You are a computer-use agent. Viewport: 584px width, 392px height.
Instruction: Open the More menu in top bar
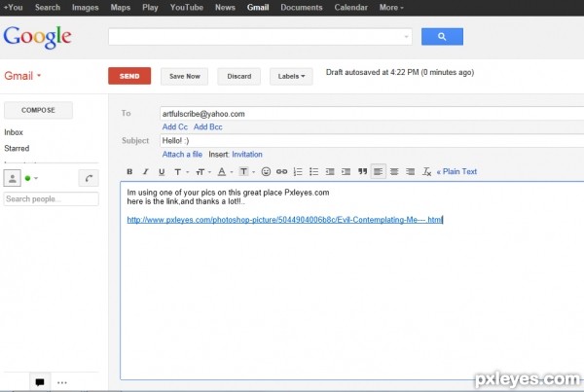tap(391, 8)
